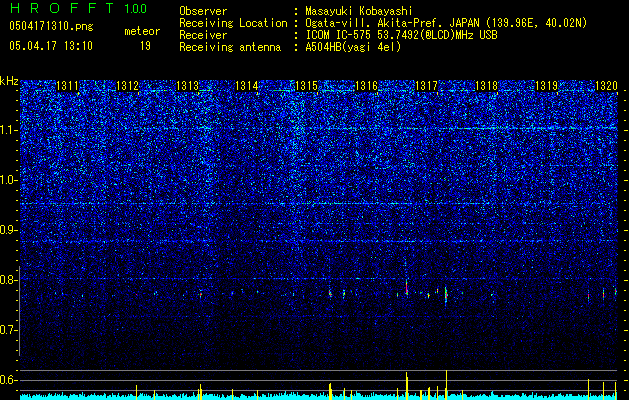The width and height of the screenshot is (629, 400).
Task: Select the version number 1.0.0
Action: pos(136,8)
